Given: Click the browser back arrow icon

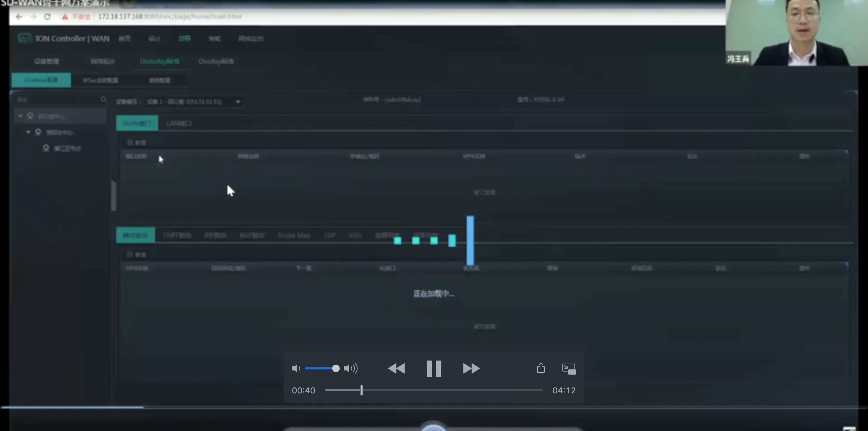Looking at the screenshot, I should 18,16.
